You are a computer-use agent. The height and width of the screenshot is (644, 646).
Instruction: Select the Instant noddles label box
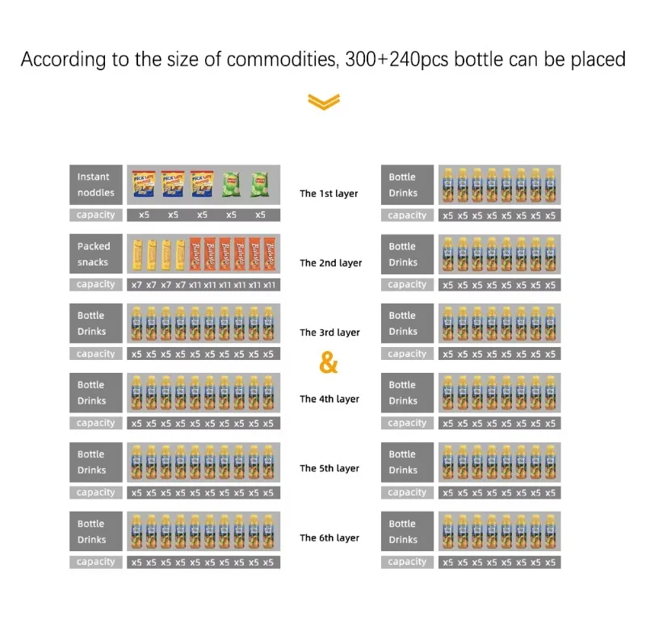coord(96,185)
